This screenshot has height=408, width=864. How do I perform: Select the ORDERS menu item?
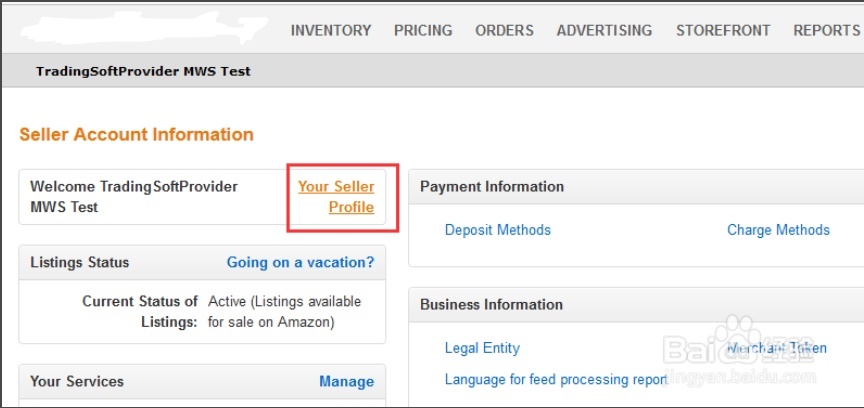(504, 30)
